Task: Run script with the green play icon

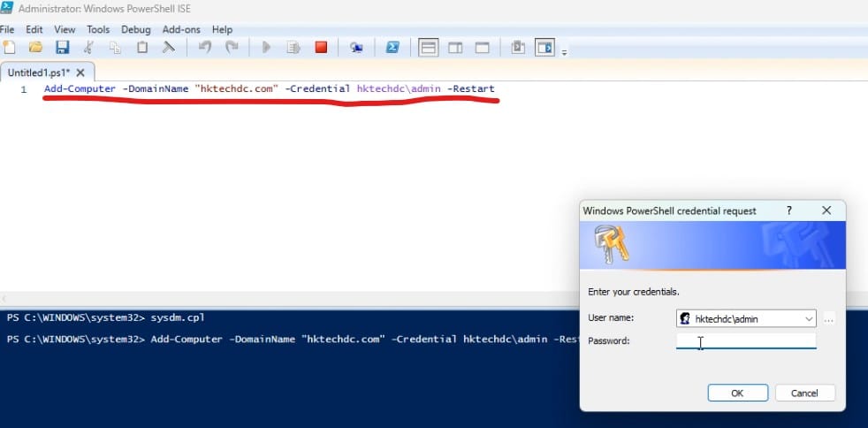Action: (266, 47)
